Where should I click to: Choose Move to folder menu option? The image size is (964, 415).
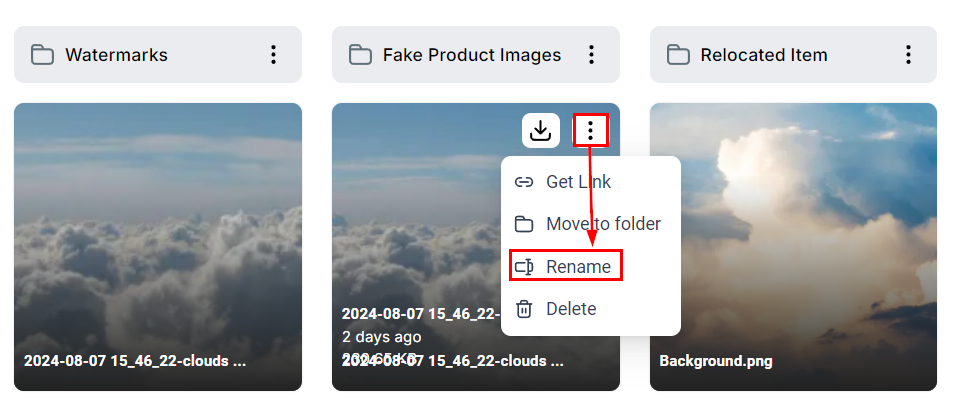tap(591, 224)
